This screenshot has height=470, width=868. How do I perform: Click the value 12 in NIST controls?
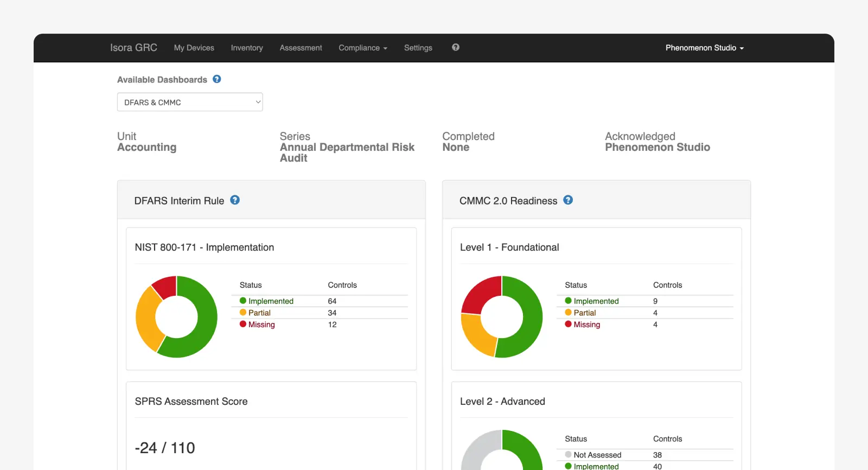point(332,325)
